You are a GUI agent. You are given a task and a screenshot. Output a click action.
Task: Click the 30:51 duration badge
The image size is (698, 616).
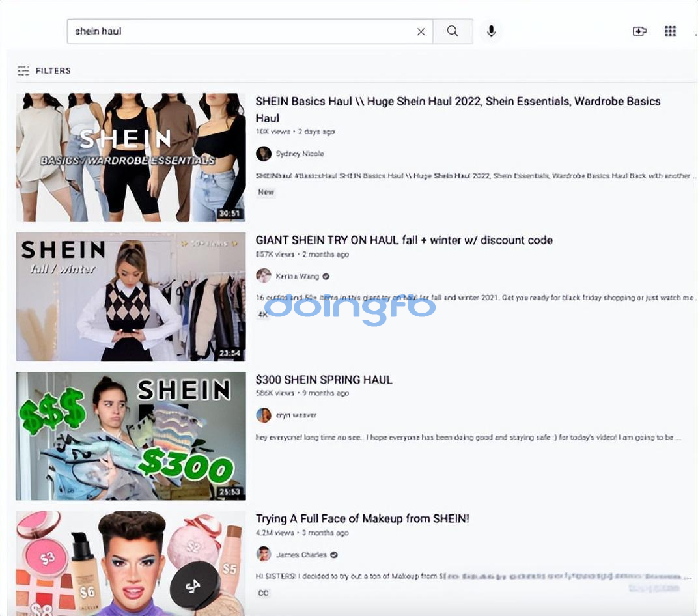coord(229,214)
